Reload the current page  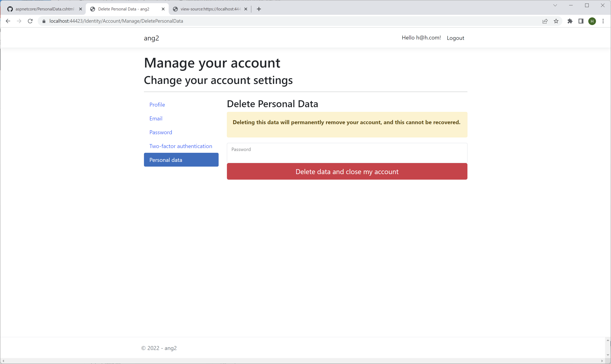pos(30,21)
